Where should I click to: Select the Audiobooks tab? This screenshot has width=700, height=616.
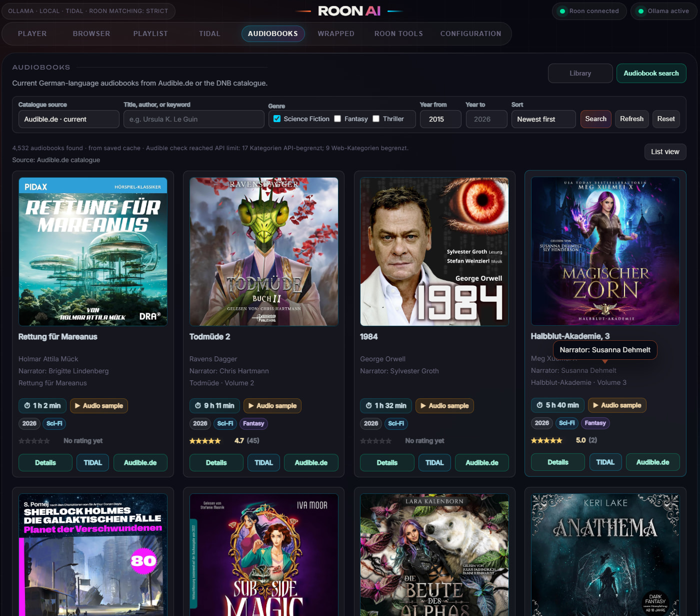(x=273, y=34)
